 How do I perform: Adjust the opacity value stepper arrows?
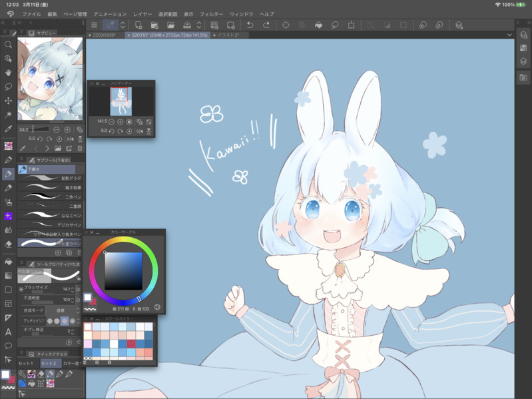tap(73, 300)
